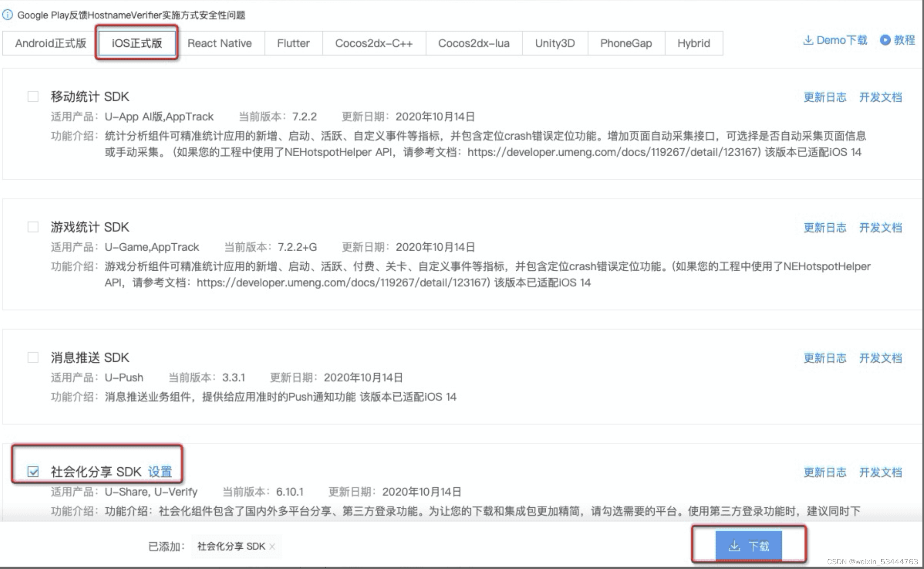The image size is (924, 569).
Task: Select the Hybrid tab
Action: pyautogui.click(x=693, y=43)
